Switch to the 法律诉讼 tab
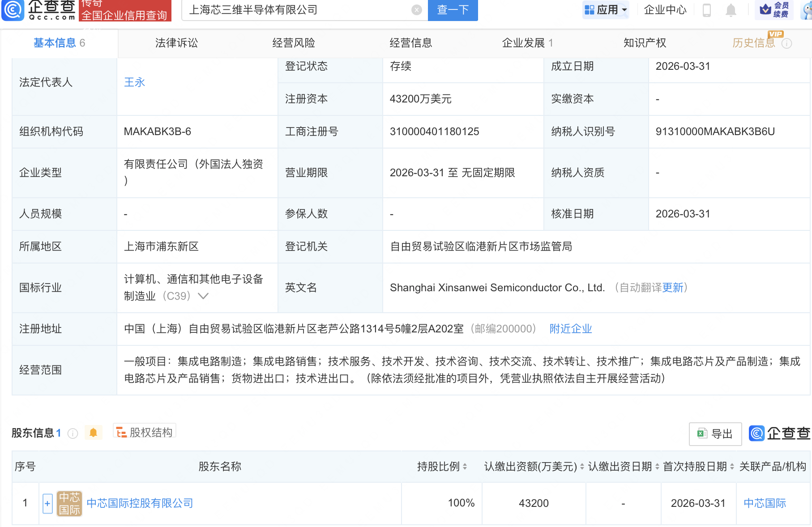Viewport: 812px width, 527px height. 176,43
